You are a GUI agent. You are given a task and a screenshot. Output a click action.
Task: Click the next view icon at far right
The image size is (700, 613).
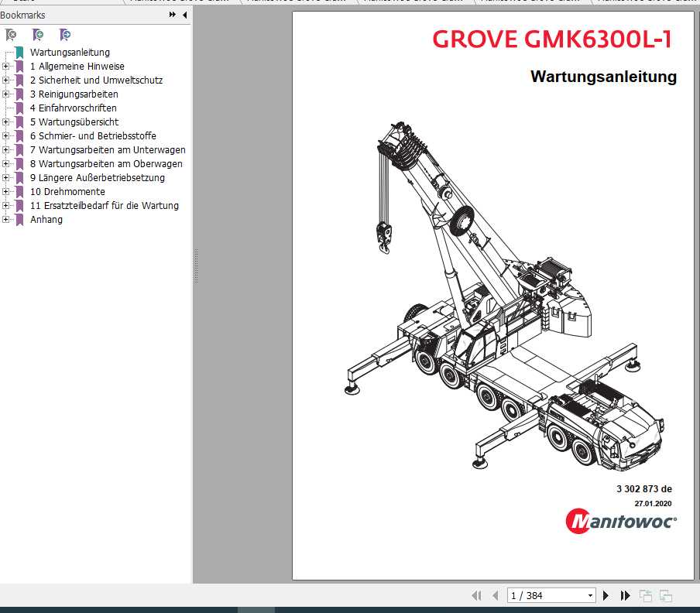pos(666,596)
